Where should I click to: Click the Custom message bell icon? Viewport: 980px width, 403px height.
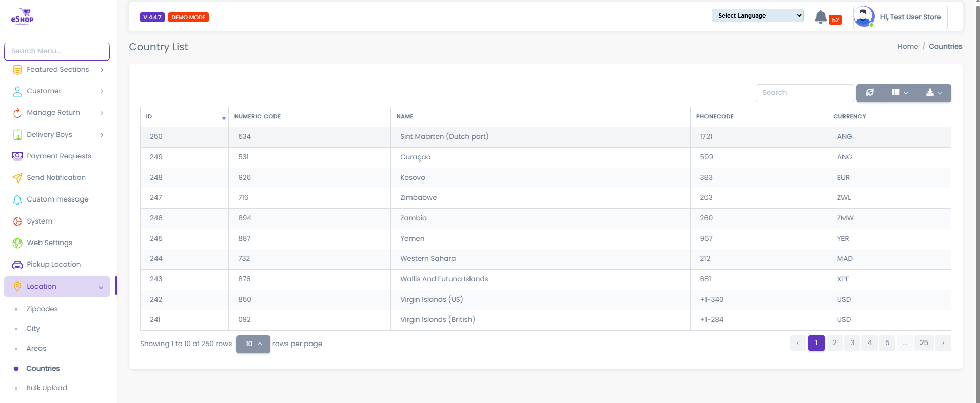point(17,199)
